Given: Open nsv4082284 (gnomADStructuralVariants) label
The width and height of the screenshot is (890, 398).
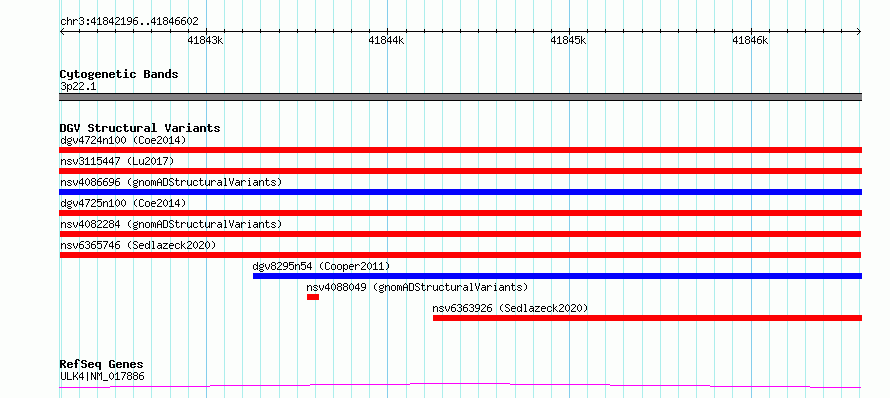Looking at the screenshot, I should (x=171, y=224).
